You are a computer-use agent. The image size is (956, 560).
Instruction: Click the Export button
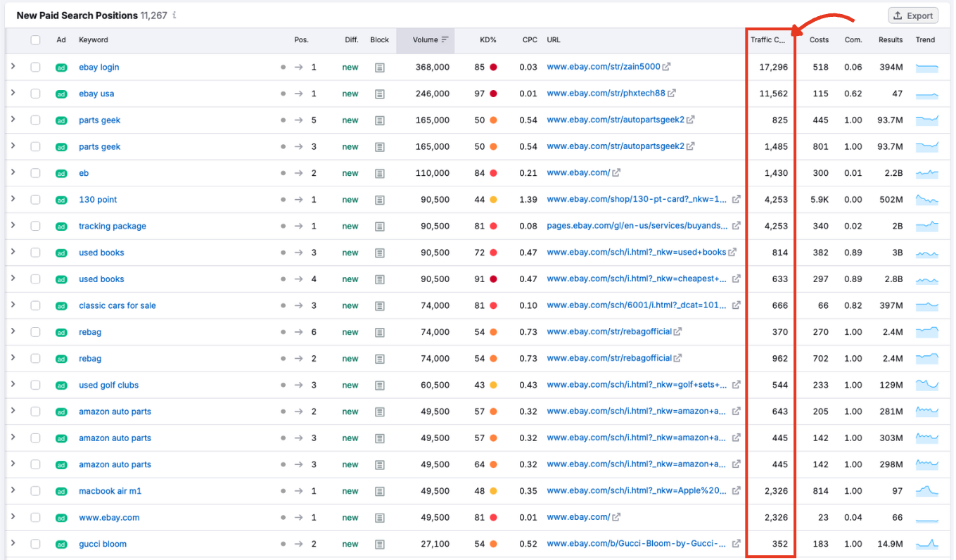[912, 15]
